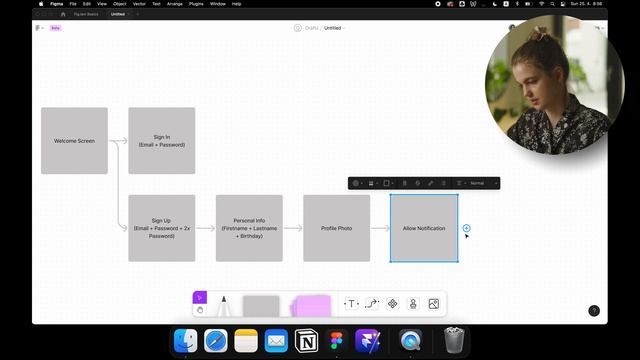Select the Hand tool

pyautogui.click(x=200, y=310)
